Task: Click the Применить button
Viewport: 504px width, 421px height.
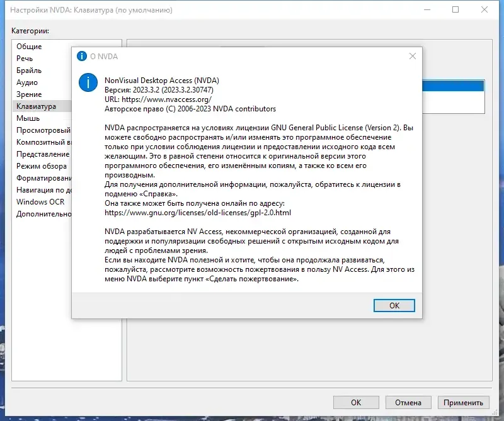Action: click(464, 402)
